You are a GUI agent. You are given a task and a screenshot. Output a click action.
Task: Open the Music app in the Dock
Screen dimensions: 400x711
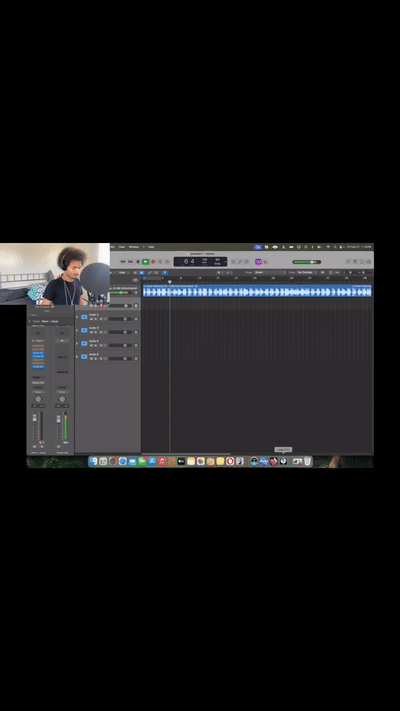pos(162,461)
